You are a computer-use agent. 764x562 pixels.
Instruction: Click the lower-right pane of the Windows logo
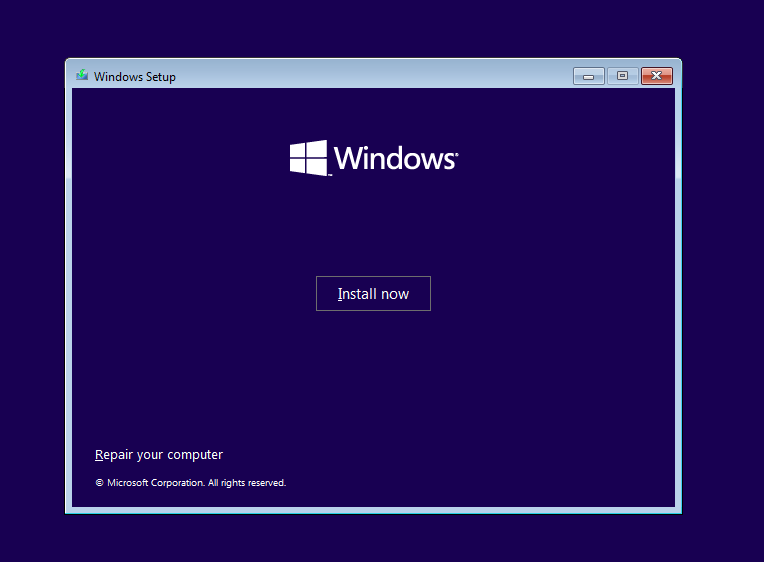coord(319,168)
